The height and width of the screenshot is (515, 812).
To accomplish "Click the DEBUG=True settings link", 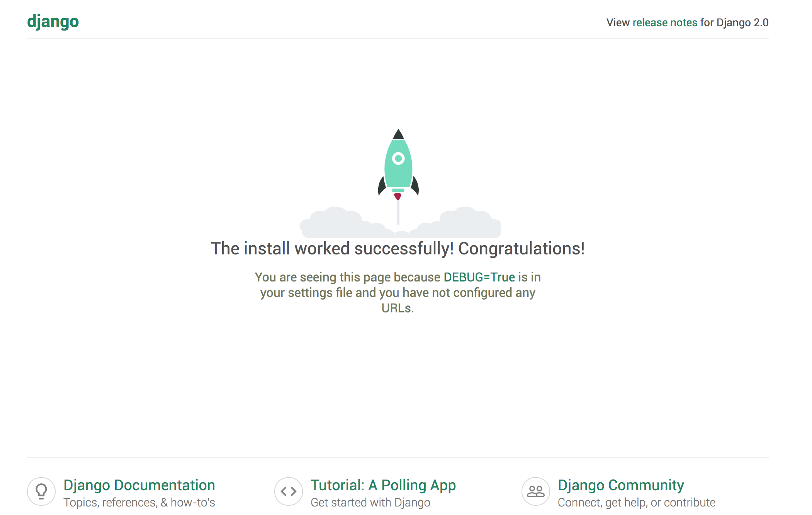I will point(479,277).
